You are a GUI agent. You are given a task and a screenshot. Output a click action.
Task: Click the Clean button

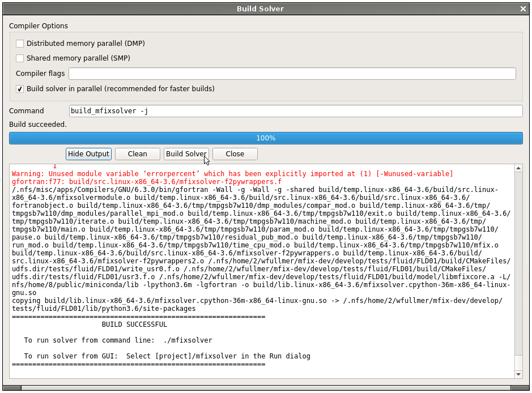point(137,154)
